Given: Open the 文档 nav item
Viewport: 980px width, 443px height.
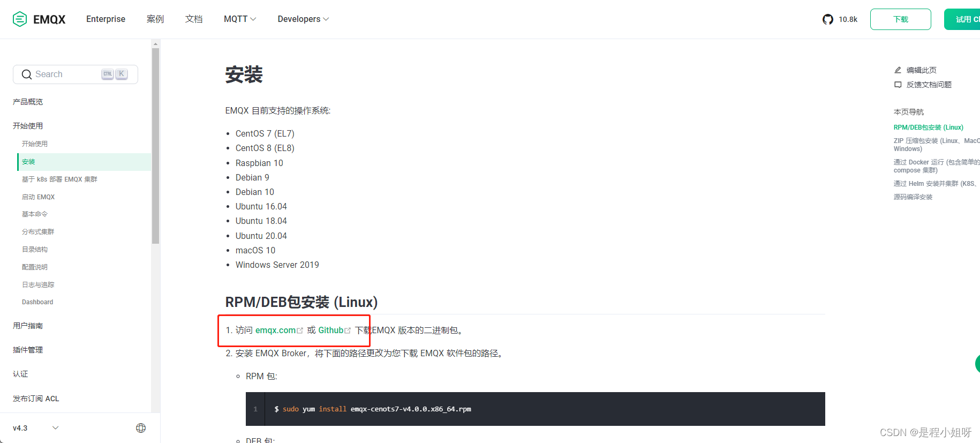Looking at the screenshot, I should (194, 19).
